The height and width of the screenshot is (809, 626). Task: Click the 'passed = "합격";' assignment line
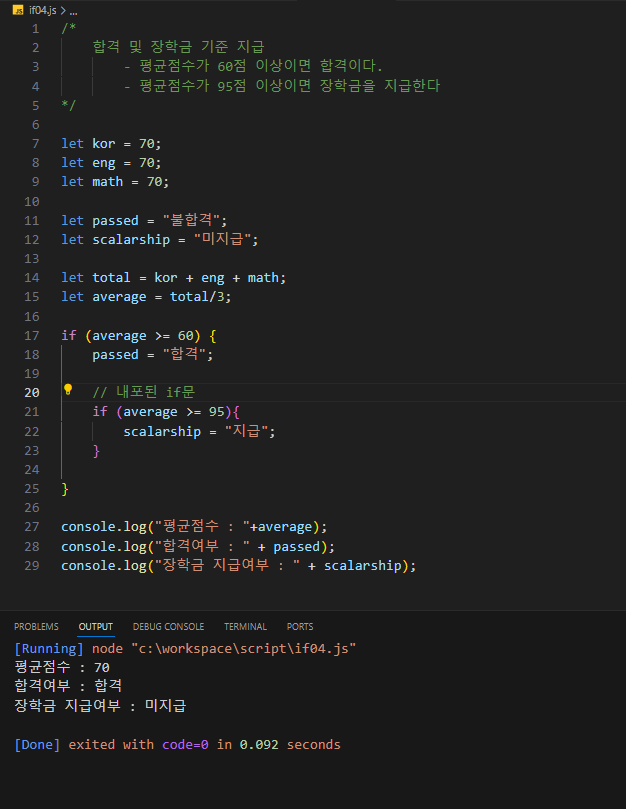pyautogui.click(x=152, y=354)
